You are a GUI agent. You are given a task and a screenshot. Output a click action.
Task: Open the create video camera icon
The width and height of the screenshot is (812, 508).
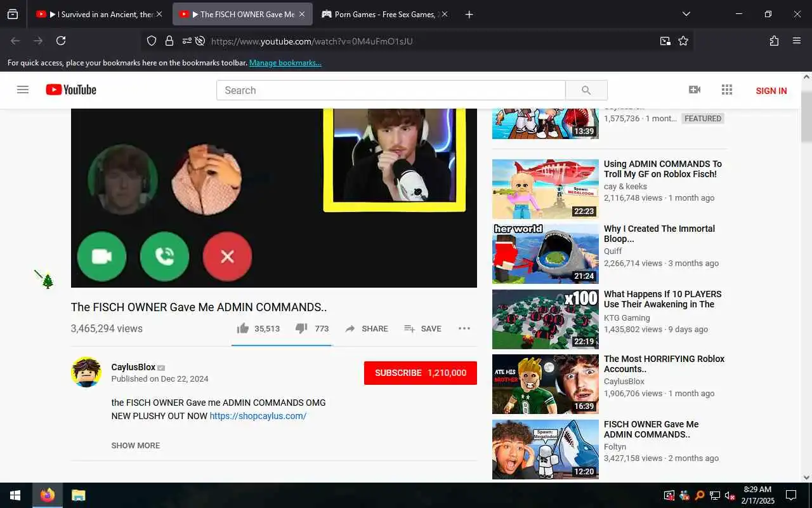click(x=695, y=90)
